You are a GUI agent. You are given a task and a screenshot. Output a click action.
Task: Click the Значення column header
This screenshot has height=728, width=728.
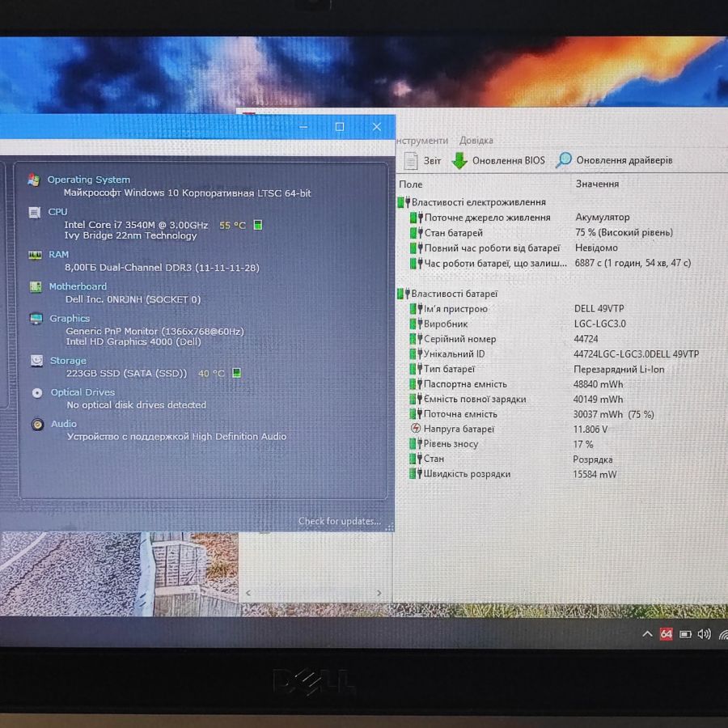pyautogui.click(x=597, y=184)
